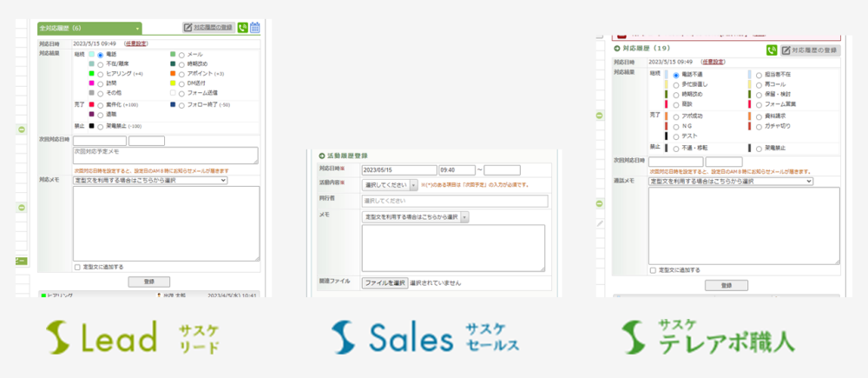Click the ファイルを選択 button
This screenshot has height=378, width=868.
(385, 282)
